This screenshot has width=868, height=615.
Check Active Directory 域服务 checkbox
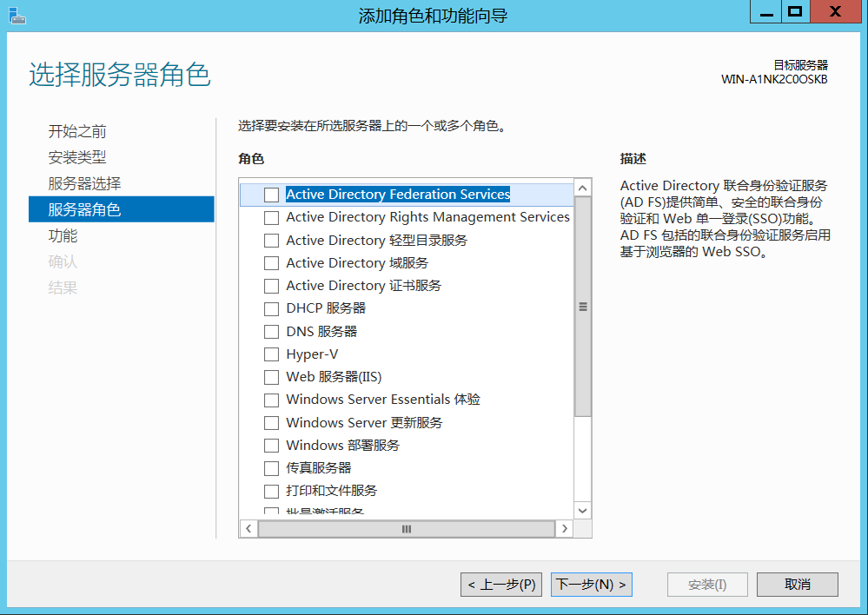tap(271, 263)
